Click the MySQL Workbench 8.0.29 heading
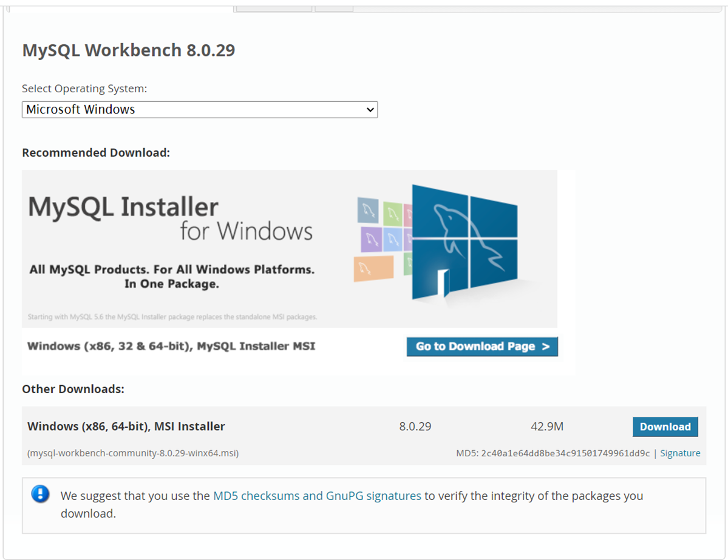 coord(129,50)
